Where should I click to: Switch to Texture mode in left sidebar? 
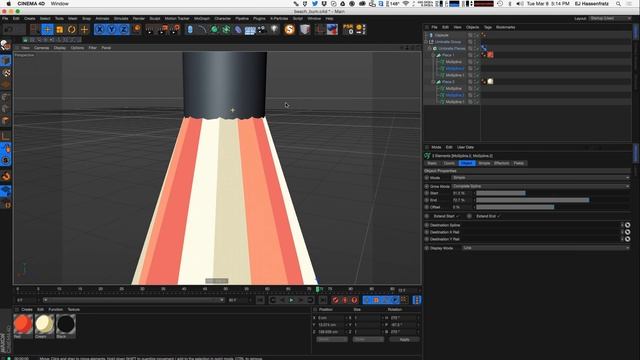pos(6,73)
